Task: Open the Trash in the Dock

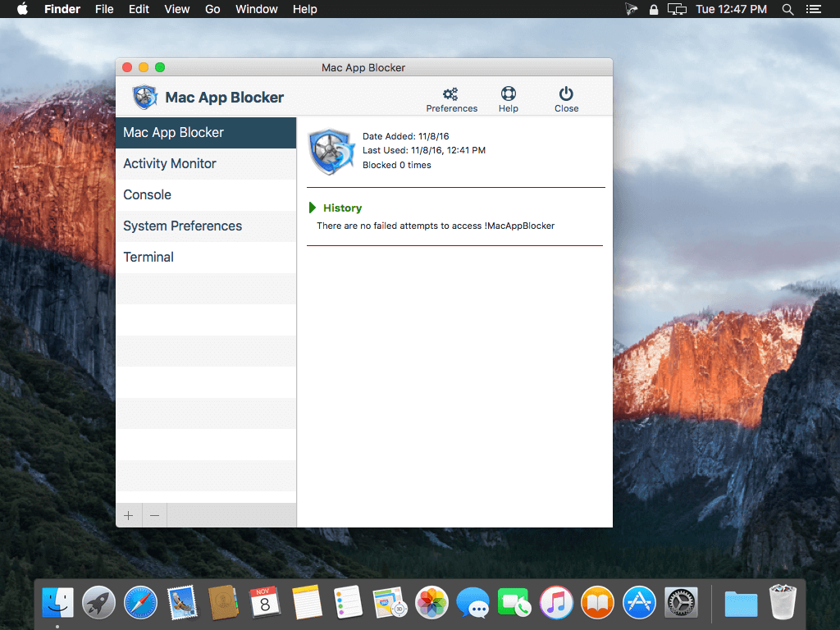Action: 783,602
